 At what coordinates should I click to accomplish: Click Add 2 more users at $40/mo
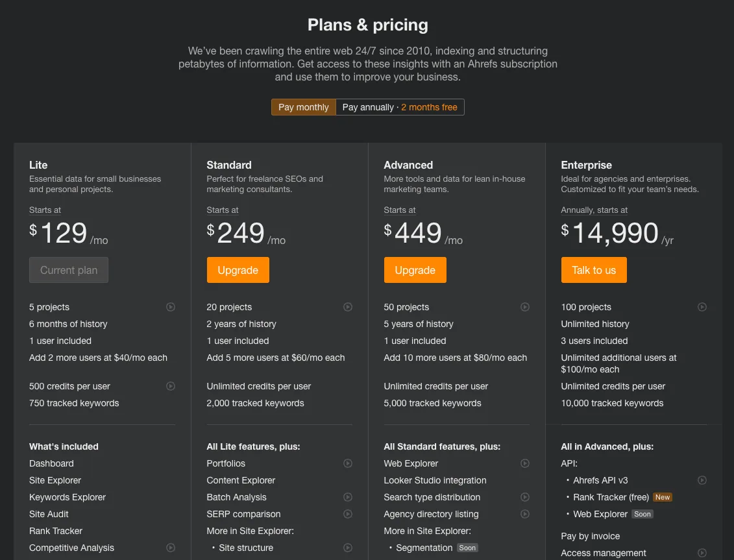coord(98,358)
